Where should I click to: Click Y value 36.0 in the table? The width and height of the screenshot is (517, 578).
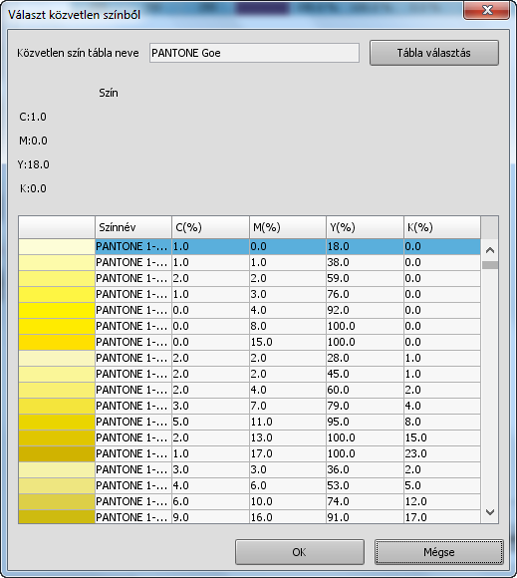click(x=365, y=470)
